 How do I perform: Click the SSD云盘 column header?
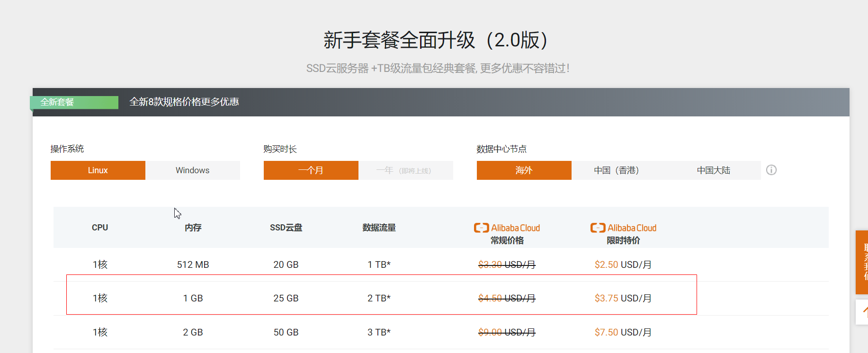point(286,228)
